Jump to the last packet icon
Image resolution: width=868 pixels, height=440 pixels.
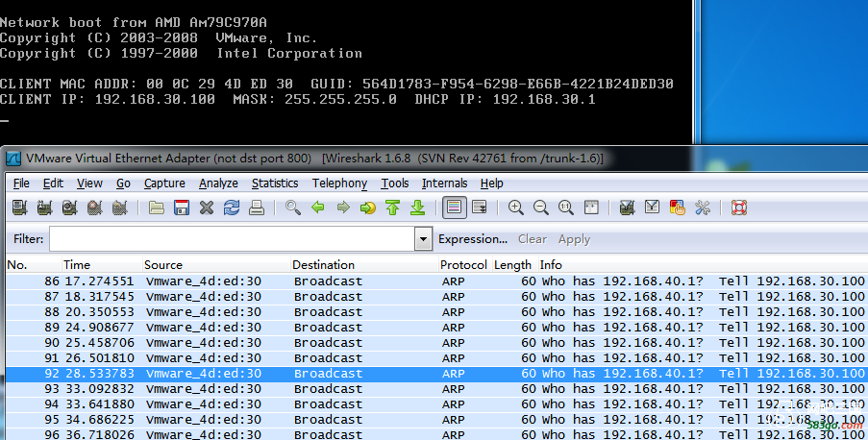[x=417, y=208]
